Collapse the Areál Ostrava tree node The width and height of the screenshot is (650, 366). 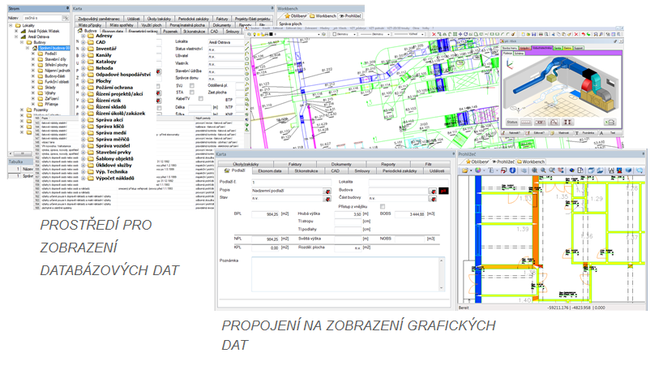(x=17, y=37)
